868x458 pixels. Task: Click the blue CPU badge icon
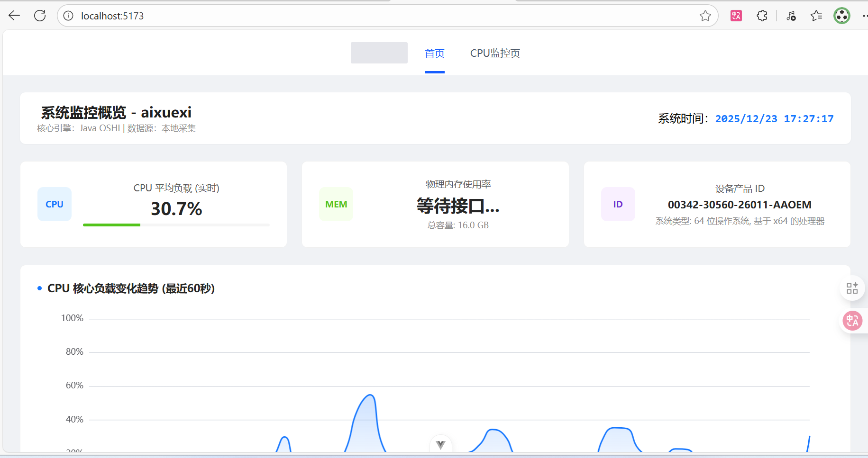pos(55,204)
